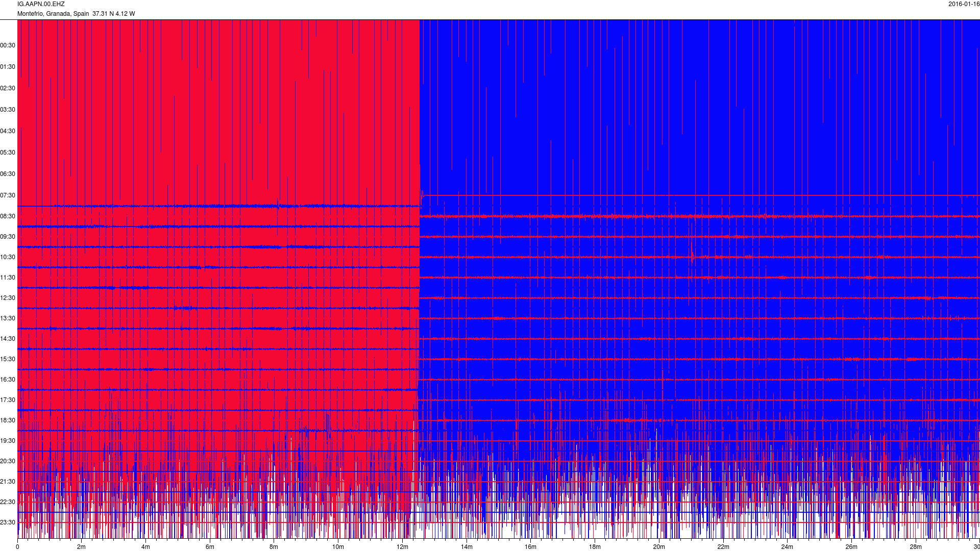Click the 16m minute axis label
The image size is (980, 551).
(x=531, y=547)
